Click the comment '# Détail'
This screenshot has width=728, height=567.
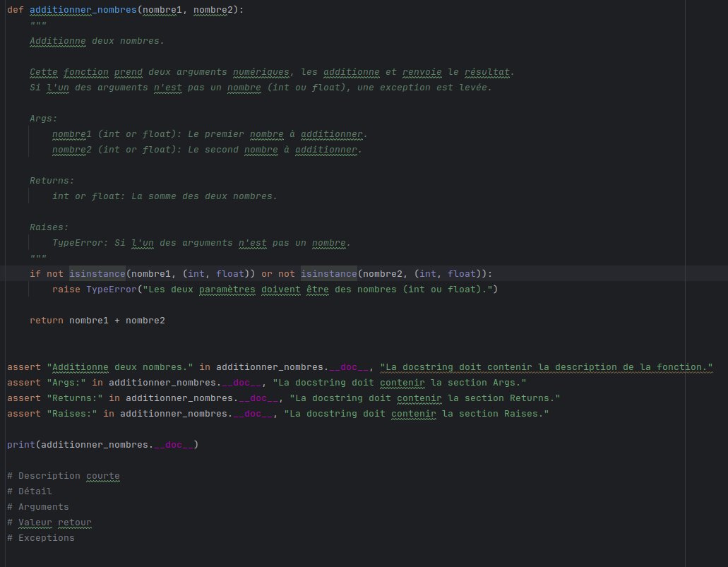point(30,491)
